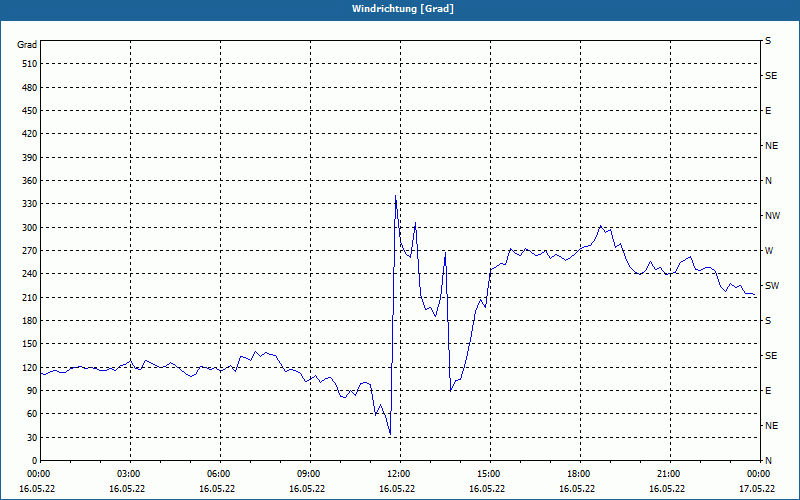This screenshot has height=500, width=800.
Task: Click the 180 y-axis value
Action: click(30, 321)
